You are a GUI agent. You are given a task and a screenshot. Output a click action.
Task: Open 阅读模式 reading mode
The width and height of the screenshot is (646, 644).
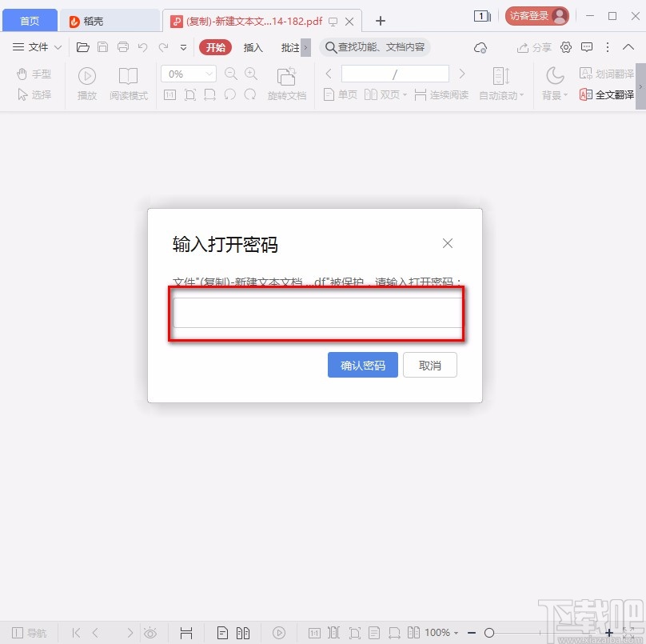129,84
